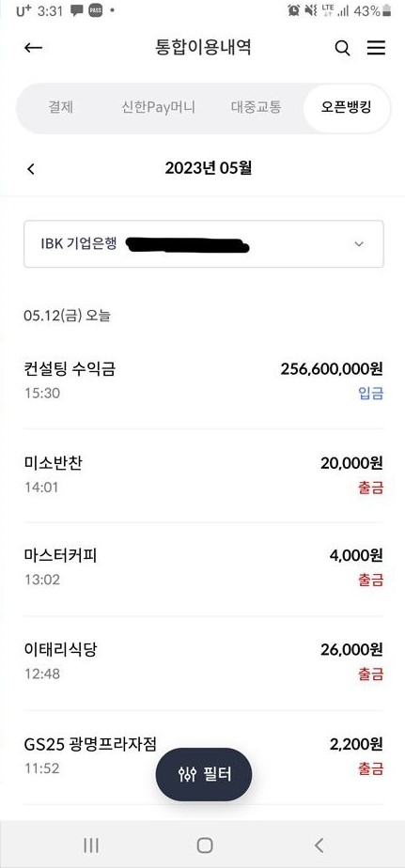Tap the dropdown chevron in the account selector

coord(359,244)
